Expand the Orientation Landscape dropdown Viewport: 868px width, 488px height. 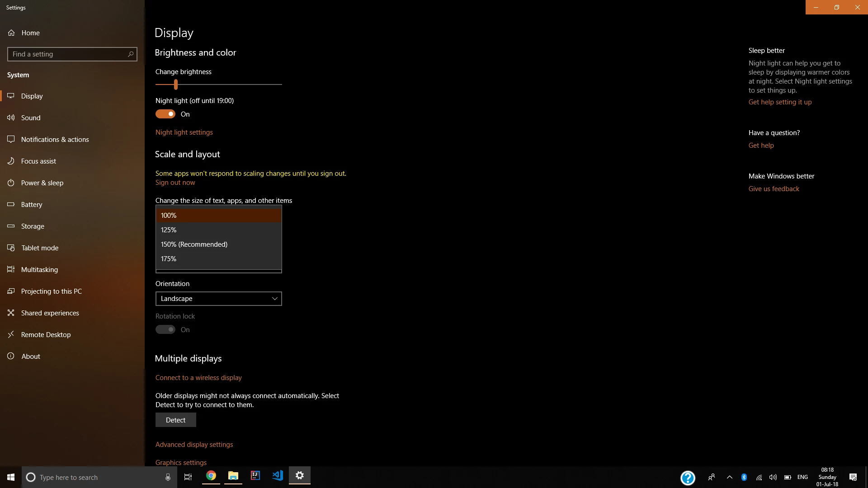(x=218, y=299)
